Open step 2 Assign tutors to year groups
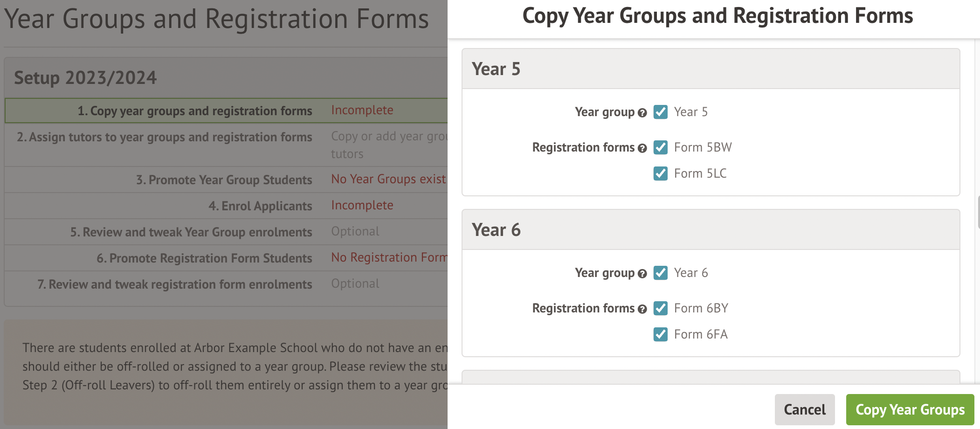 click(x=165, y=137)
